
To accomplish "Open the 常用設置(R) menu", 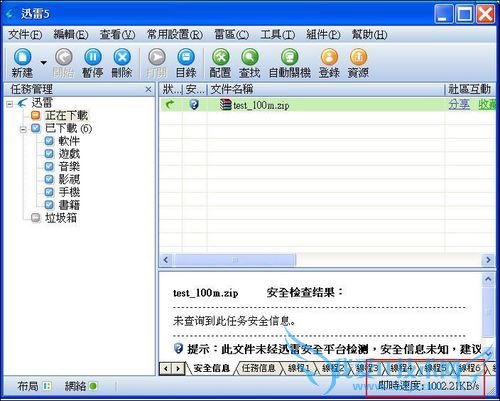I will pyautogui.click(x=175, y=34).
